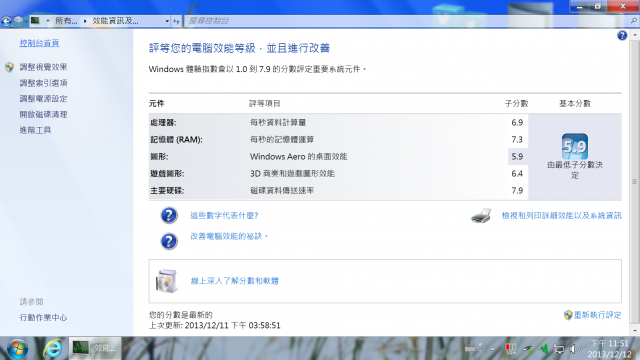The height and width of the screenshot is (360, 640).
Task: Click the software box icon beside 線上深入了解
Action: click(x=167, y=281)
